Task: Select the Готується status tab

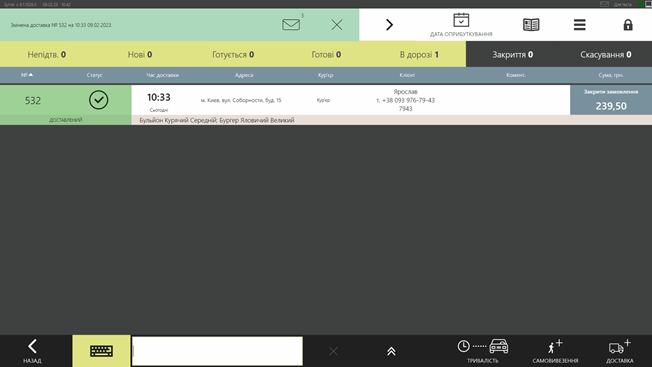Action: [233, 54]
